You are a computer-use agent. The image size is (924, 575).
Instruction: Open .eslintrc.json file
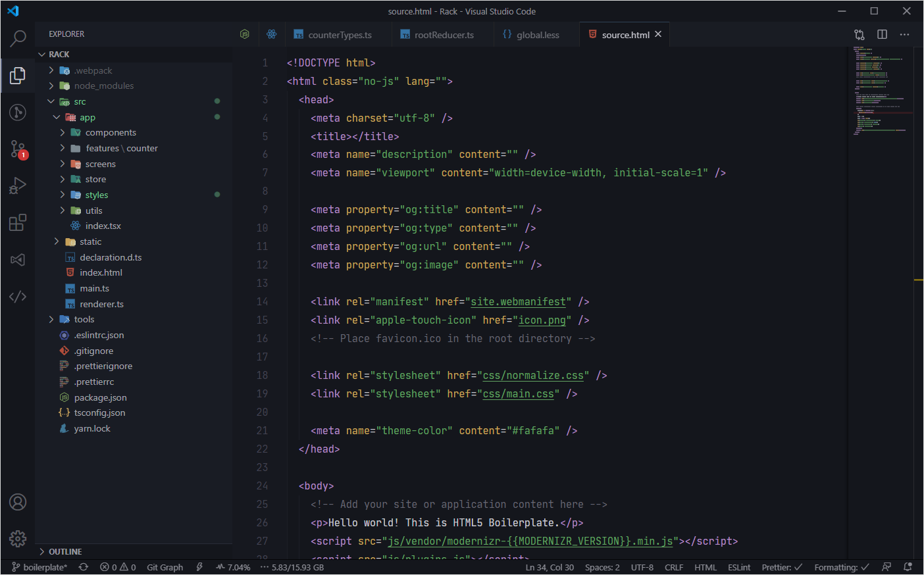pyautogui.click(x=135, y=335)
